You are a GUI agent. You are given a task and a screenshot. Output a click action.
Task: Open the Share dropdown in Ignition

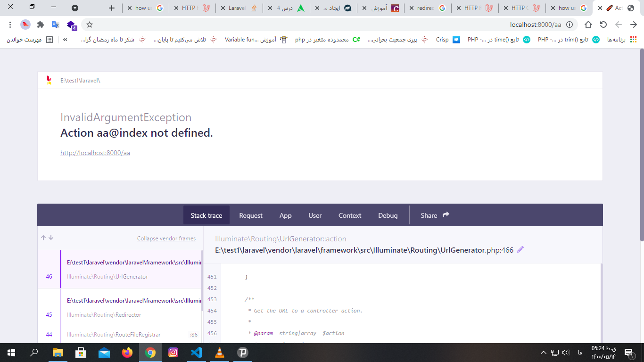(x=435, y=215)
